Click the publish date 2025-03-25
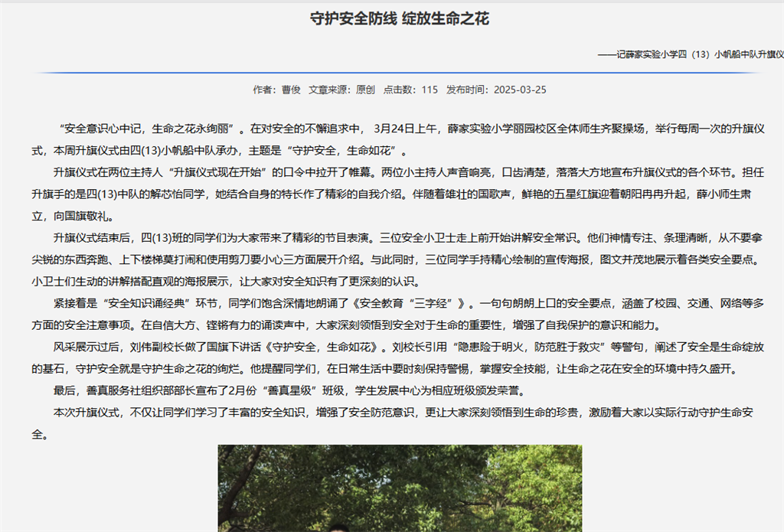 [520, 90]
